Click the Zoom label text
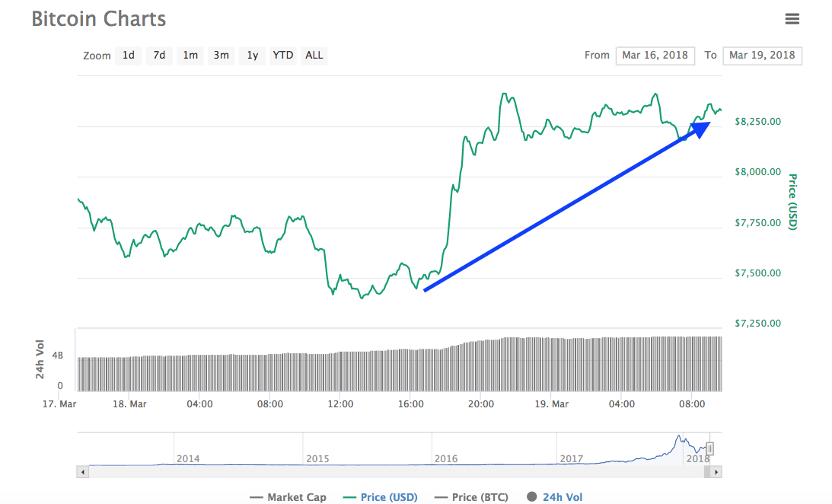Screen dimensions: 832x504 coord(97,56)
